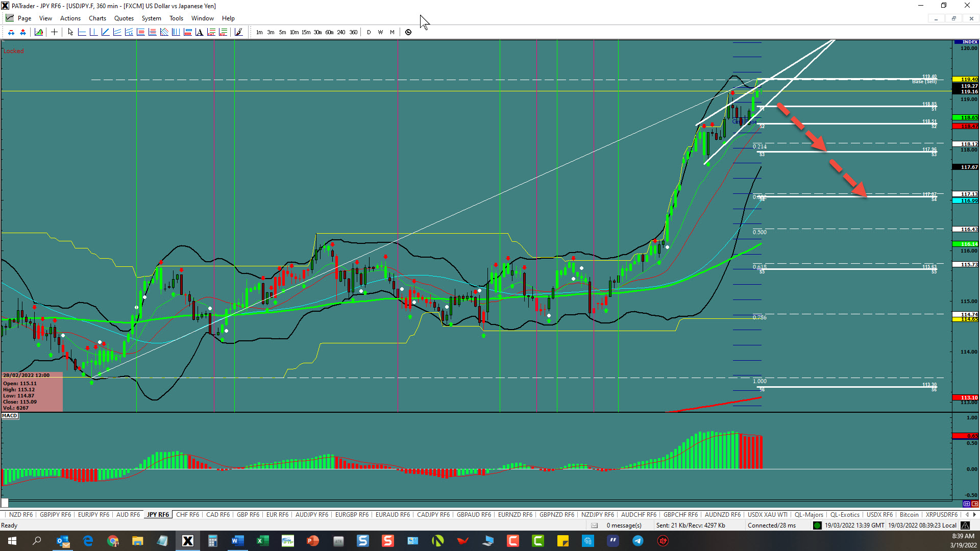Switch chart to 10m timeframe
This screenshot has width=980, height=551.
click(x=294, y=32)
